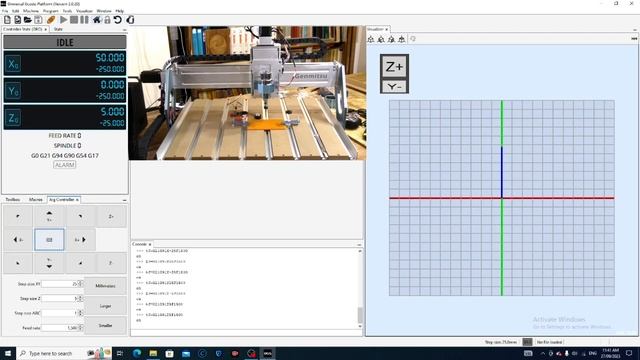The width and height of the screenshot is (640, 360).
Task: Start sending with the Play icon
Action: coord(64,20)
